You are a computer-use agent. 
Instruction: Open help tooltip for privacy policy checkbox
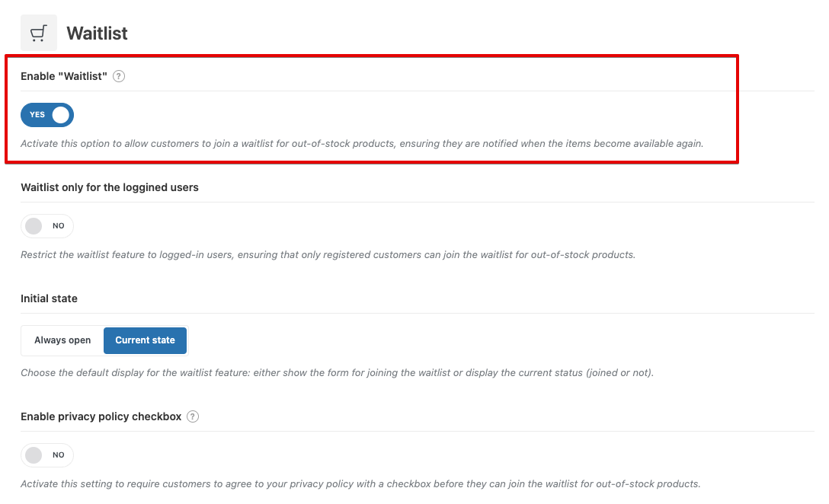pos(193,416)
